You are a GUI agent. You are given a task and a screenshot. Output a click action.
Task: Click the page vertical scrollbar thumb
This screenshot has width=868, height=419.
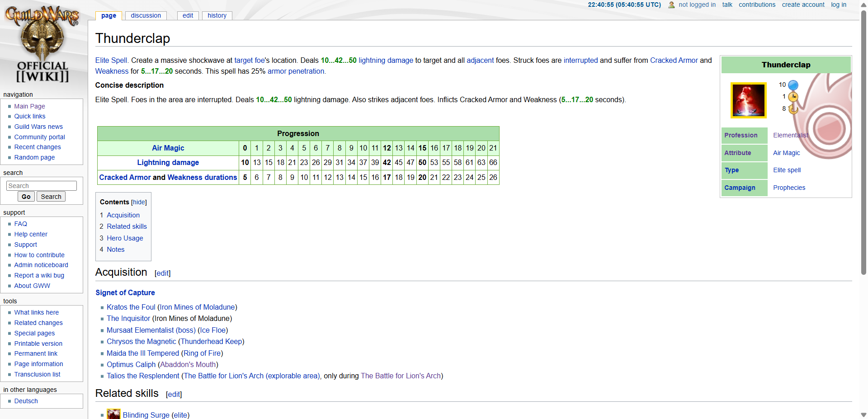coord(863,142)
